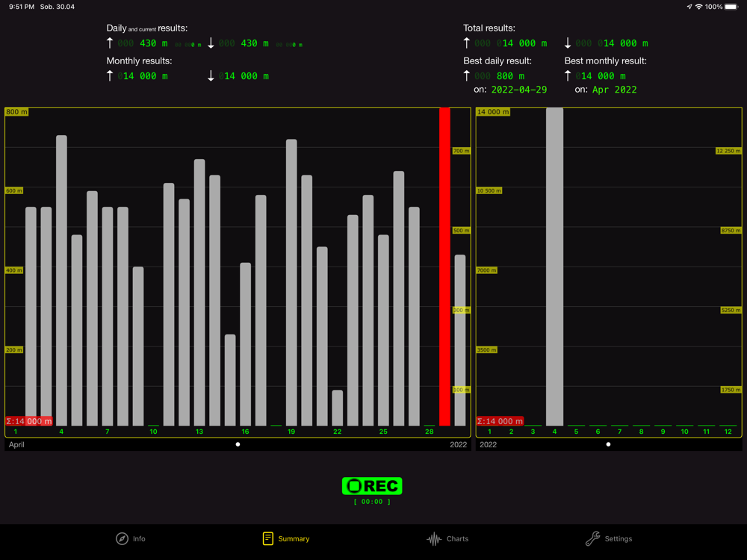Tap the 'Monthly results:' heading
Image resolution: width=747 pixels, height=560 pixels.
139,61
